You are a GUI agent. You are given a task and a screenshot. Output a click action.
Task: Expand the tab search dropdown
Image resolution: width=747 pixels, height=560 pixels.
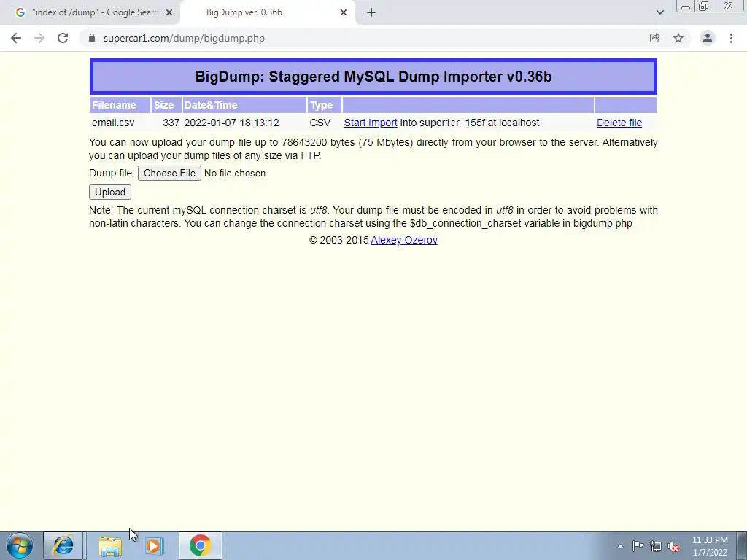click(659, 12)
